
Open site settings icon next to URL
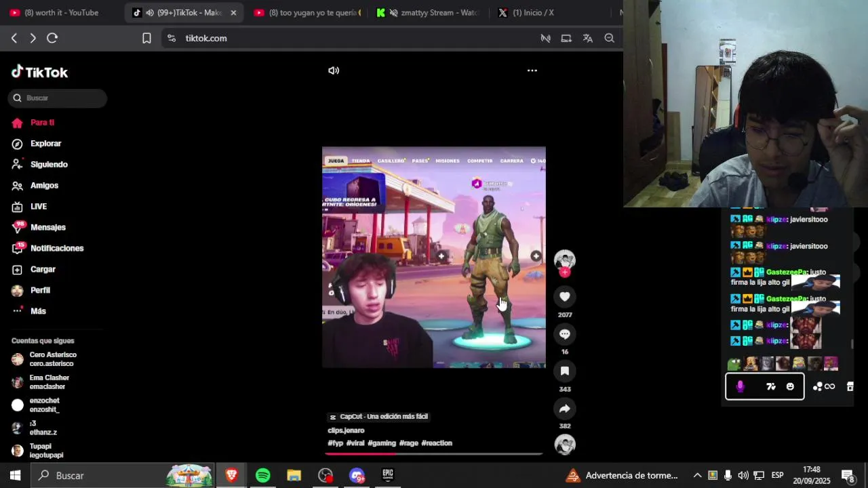point(172,39)
